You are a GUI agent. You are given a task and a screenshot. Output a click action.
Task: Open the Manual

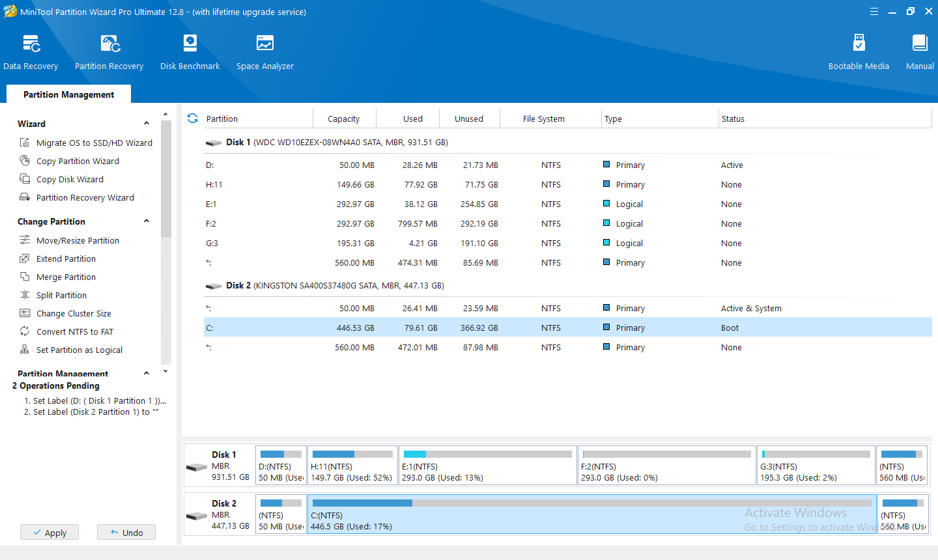point(920,52)
